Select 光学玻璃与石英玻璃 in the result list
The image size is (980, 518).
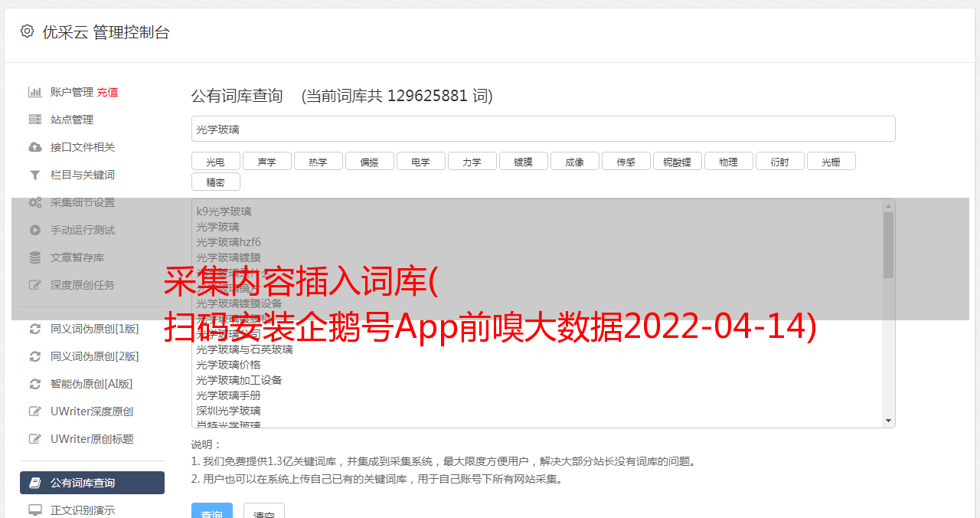pyautogui.click(x=244, y=349)
